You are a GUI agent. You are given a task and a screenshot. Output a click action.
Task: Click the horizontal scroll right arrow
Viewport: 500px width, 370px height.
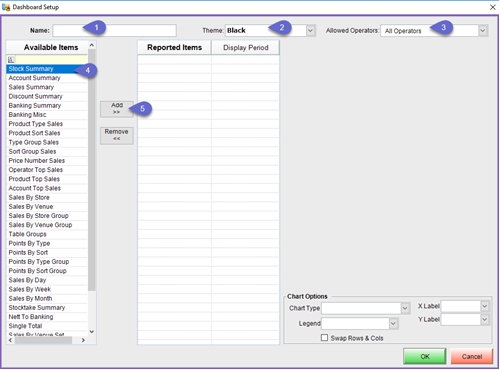(83, 340)
